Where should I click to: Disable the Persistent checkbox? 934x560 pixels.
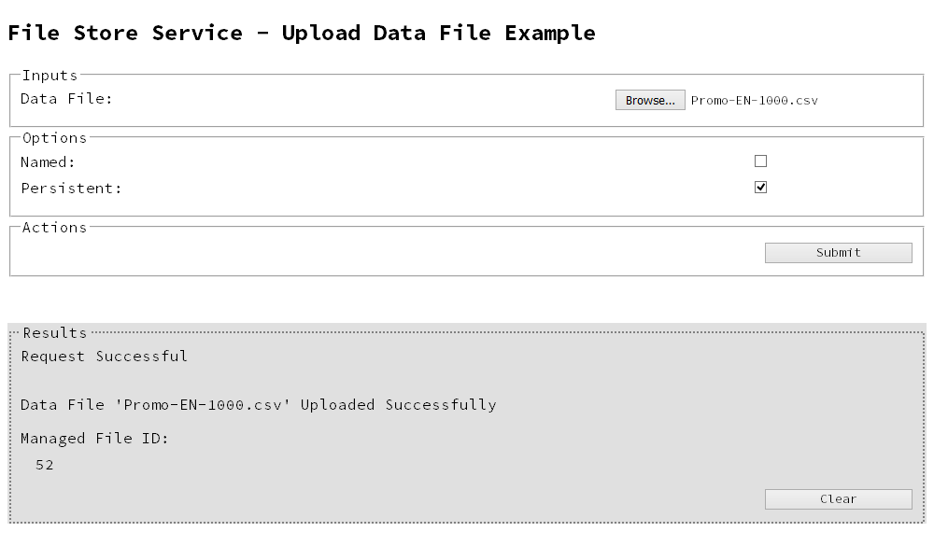[x=760, y=186]
